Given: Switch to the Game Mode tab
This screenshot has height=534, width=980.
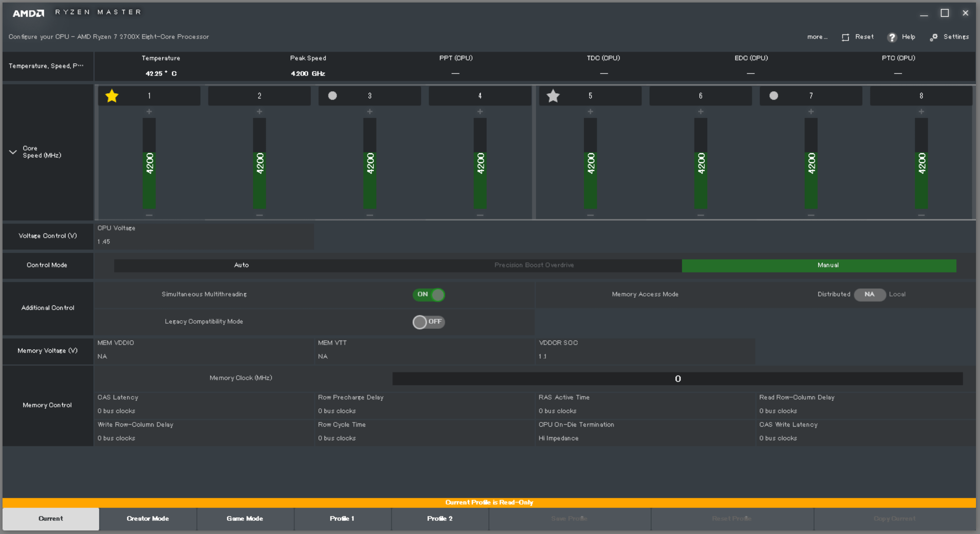Looking at the screenshot, I should pyautogui.click(x=245, y=519).
